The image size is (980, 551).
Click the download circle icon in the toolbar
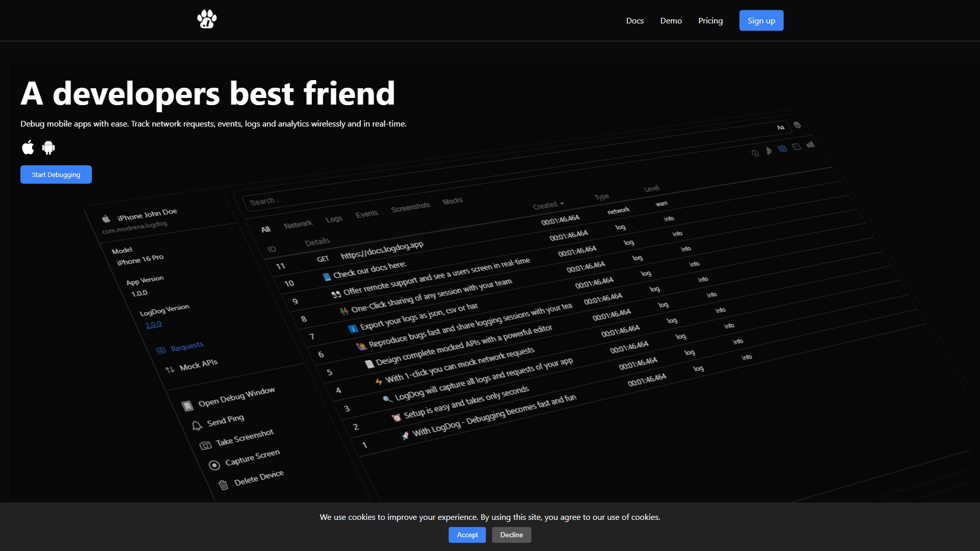755,153
